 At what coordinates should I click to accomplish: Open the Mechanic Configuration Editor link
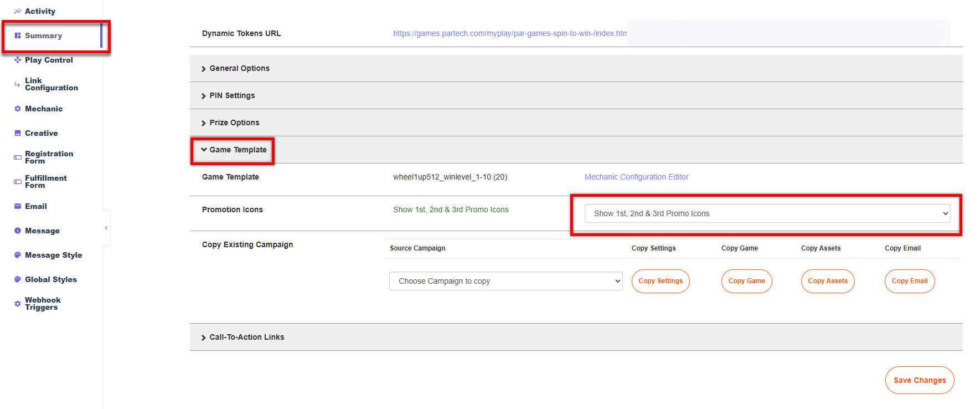pyautogui.click(x=637, y=177)
